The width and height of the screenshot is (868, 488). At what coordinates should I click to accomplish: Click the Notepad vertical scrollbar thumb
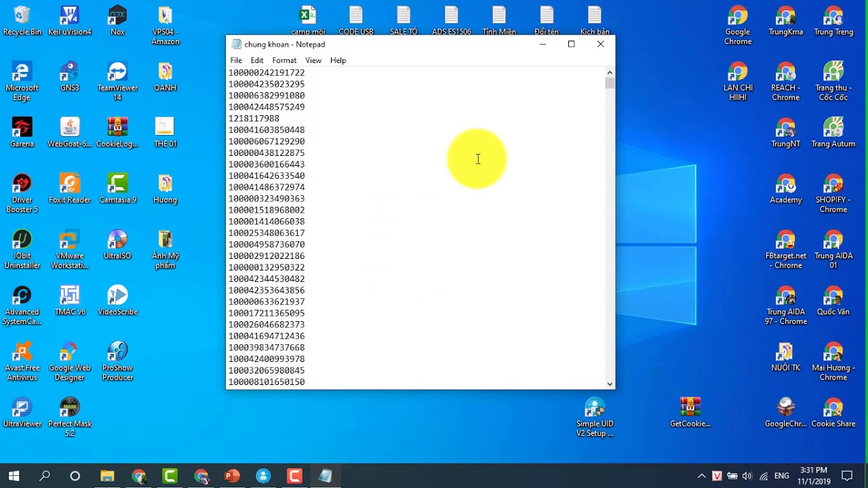(x=610, y=83)
